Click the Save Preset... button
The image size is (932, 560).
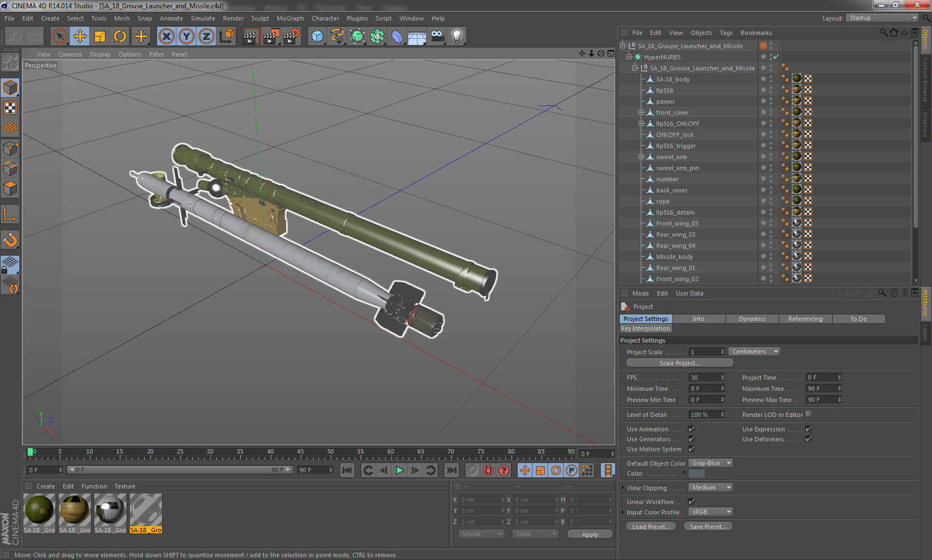pyautogui.click(x=708, y=527)
